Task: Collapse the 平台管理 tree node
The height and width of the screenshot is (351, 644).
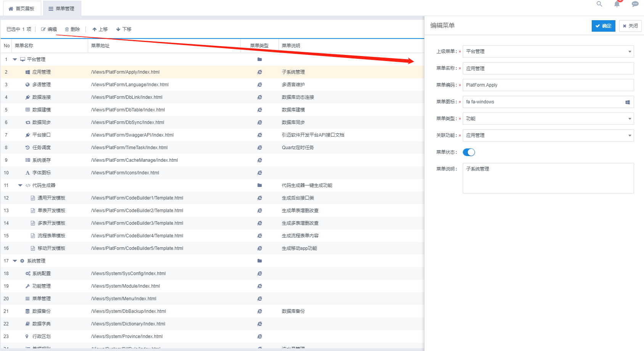Action: coord(15,60)
